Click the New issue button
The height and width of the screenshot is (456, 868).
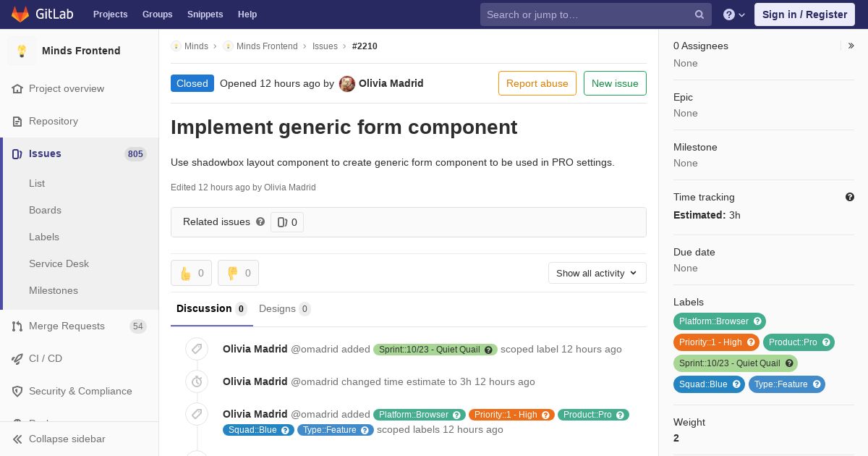(615, 83)
